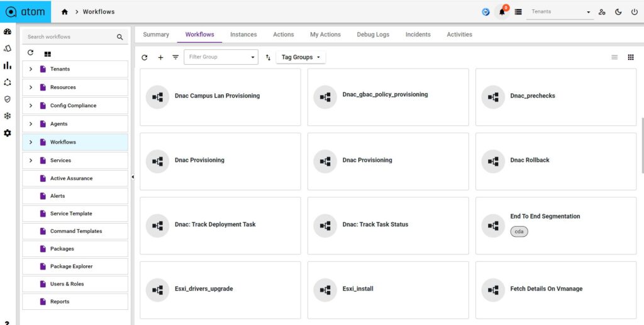Open the Incidents tab
The width and height of the screenshot is (644, 325).
pyautogui.click(x=418, y=35)
